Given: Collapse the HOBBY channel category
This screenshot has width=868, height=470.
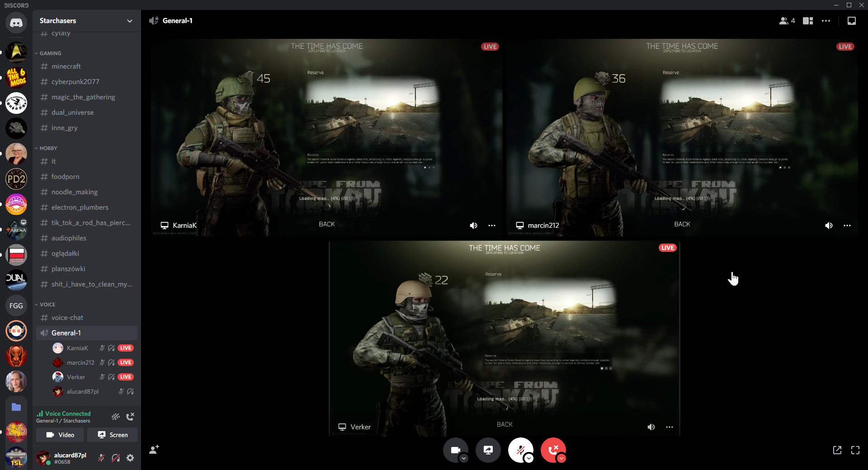Looking at the screenshot, I should (x=48, y=148).
